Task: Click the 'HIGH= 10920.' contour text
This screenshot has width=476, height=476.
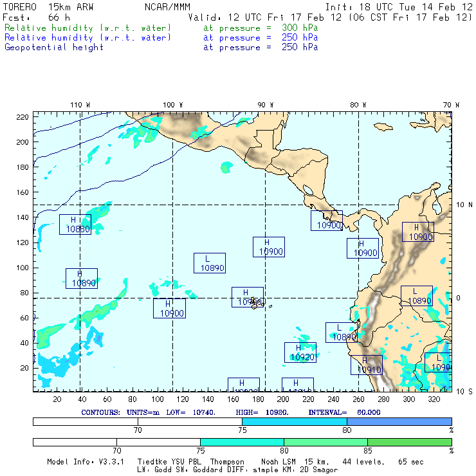Action: coord(262,412)
